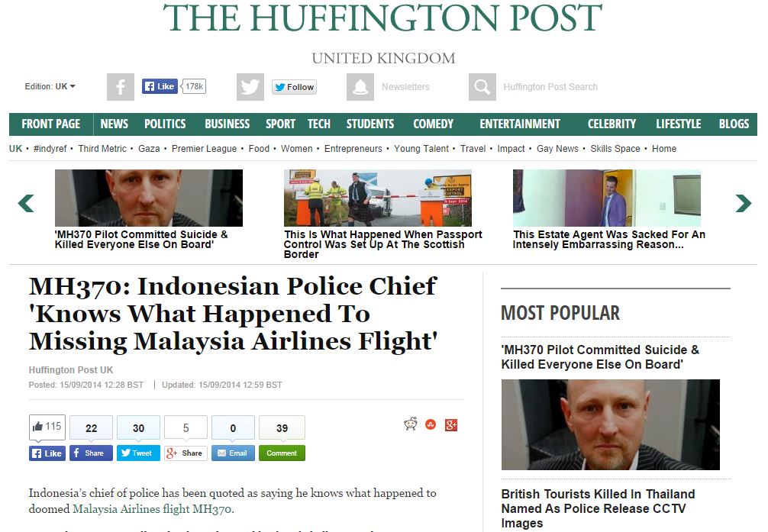Advance carousel with right arrow
The width and height of the screenshot is (768, 532).
743,203
